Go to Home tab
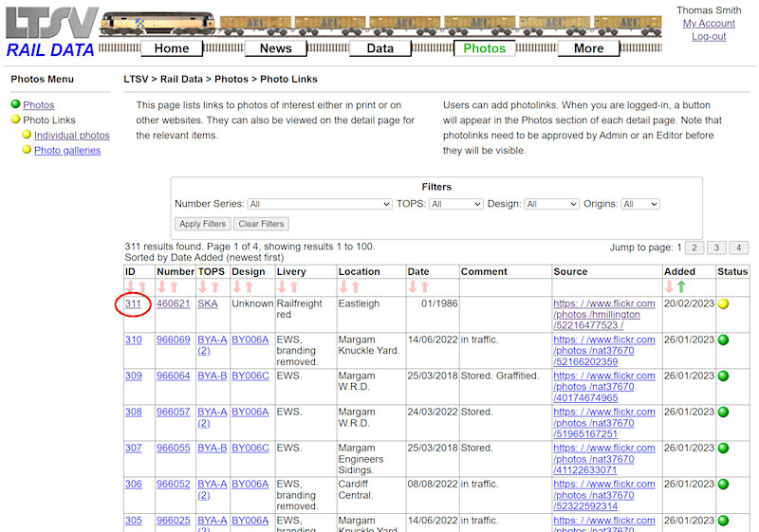Screen dimensions: 759x532 (x=172, y=48)
